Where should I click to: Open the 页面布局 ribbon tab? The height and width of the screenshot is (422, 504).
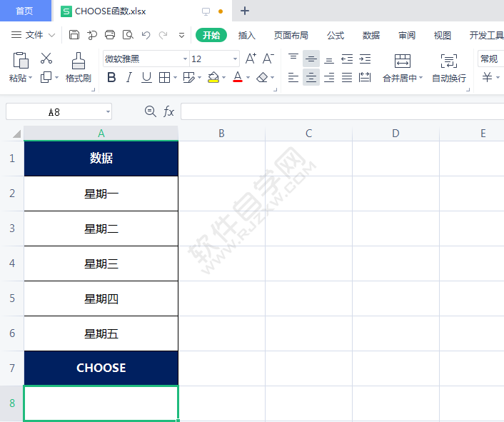pyautogui.click(x=291, y=35)
